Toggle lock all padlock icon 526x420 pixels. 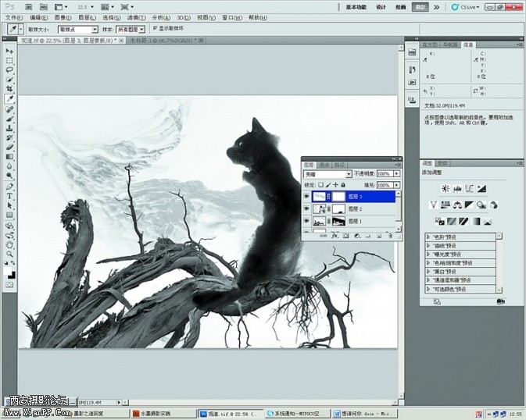click(x=343, y=185)
